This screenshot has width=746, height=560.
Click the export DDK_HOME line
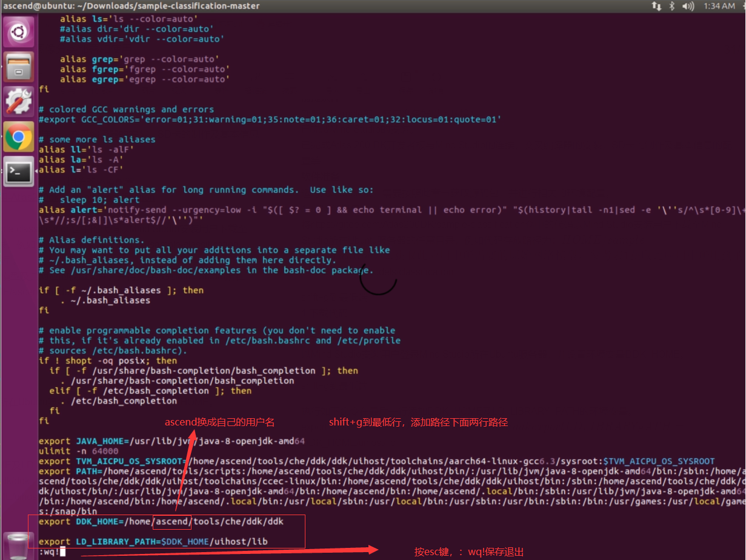tap(161, 522)
